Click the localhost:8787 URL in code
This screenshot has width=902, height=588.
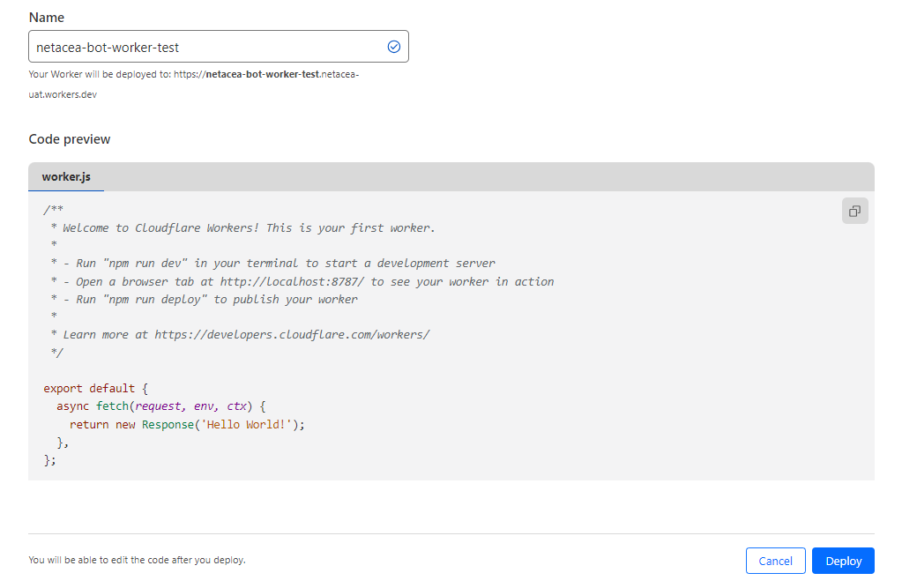pos(295,281)
